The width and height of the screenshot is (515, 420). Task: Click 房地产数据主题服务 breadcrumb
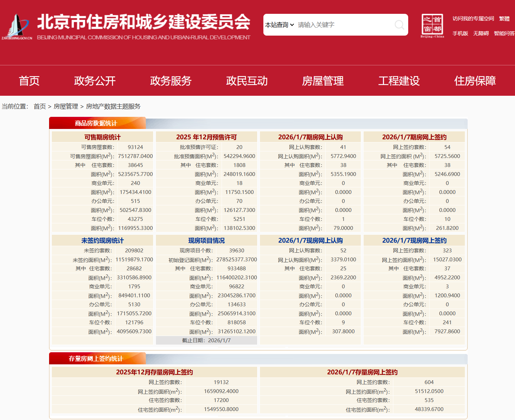(113, 106)
